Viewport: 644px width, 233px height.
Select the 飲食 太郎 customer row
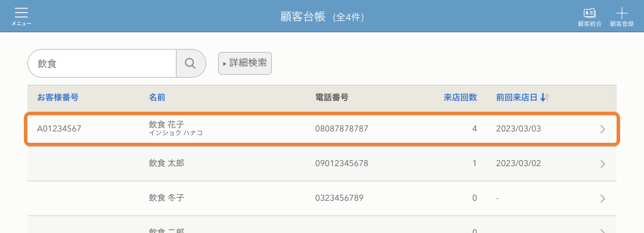coord(322,164)
